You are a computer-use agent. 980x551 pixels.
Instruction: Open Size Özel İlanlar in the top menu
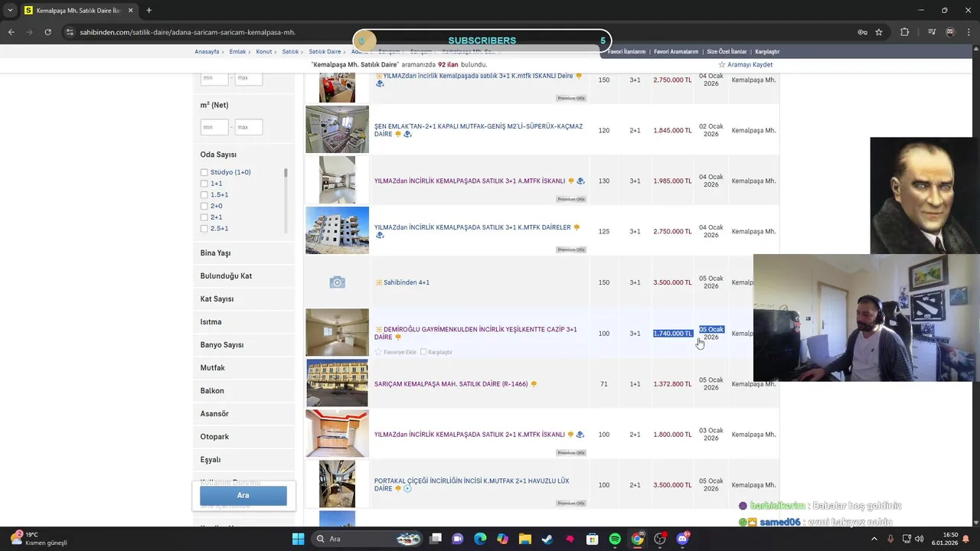pyautogui.click(x=727, y=52)
